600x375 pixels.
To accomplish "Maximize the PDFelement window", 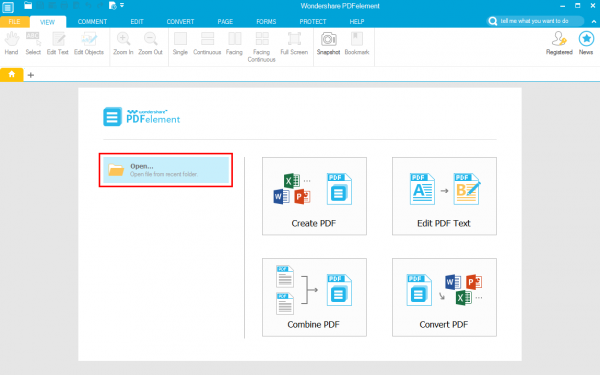I will pos(577,5).
